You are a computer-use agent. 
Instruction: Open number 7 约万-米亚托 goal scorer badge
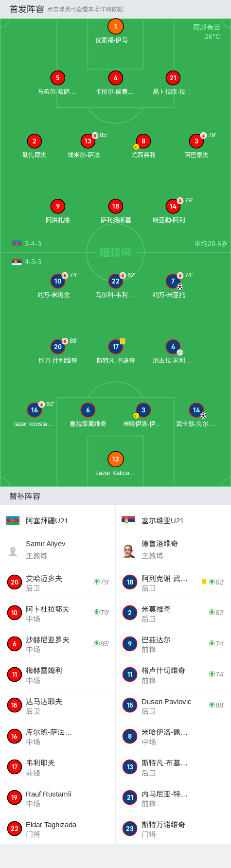click(x=173, y=281)
